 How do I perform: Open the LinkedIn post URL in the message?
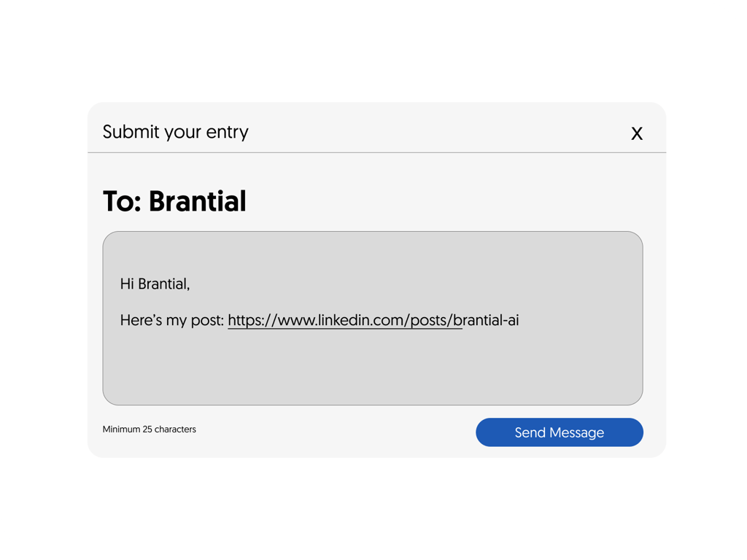pos(343,320)
